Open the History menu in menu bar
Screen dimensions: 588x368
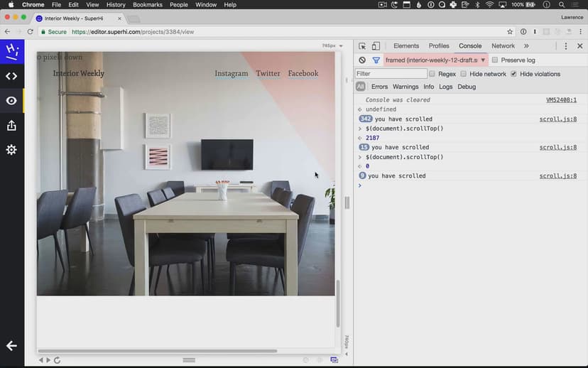click(x=116, y=5)
